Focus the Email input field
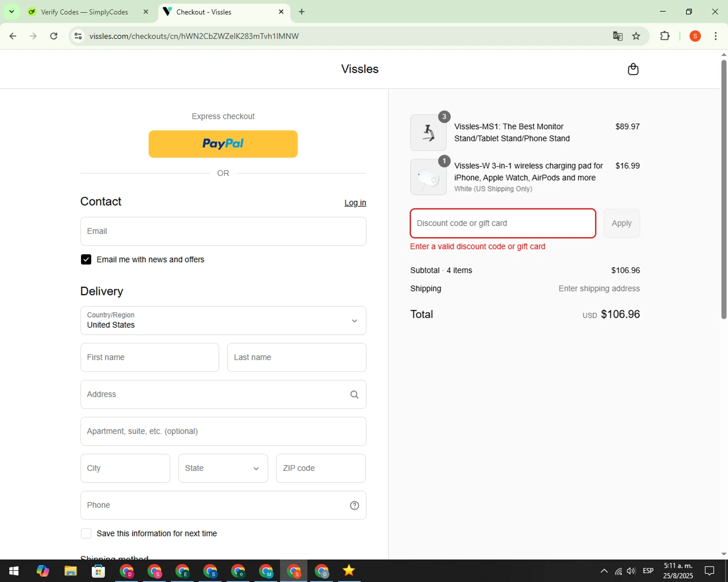The width and height of the screenshot is (728, 582). pos(223,231)
